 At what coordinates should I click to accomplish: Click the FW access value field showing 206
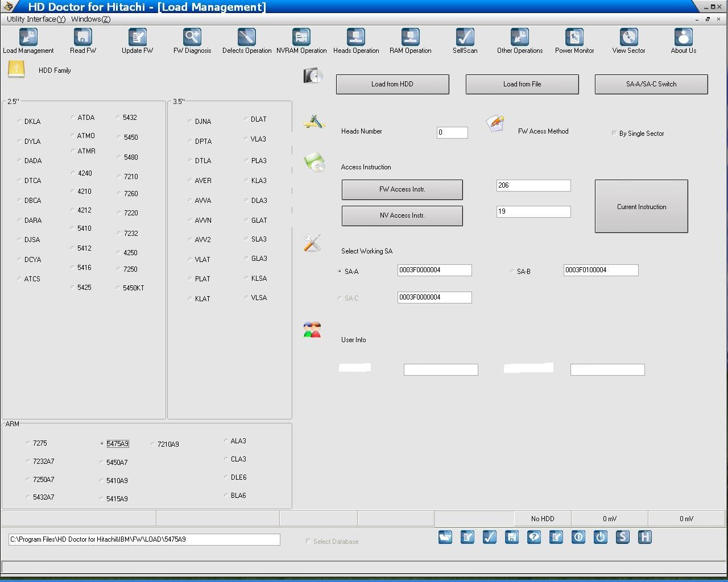click(533, 185)
